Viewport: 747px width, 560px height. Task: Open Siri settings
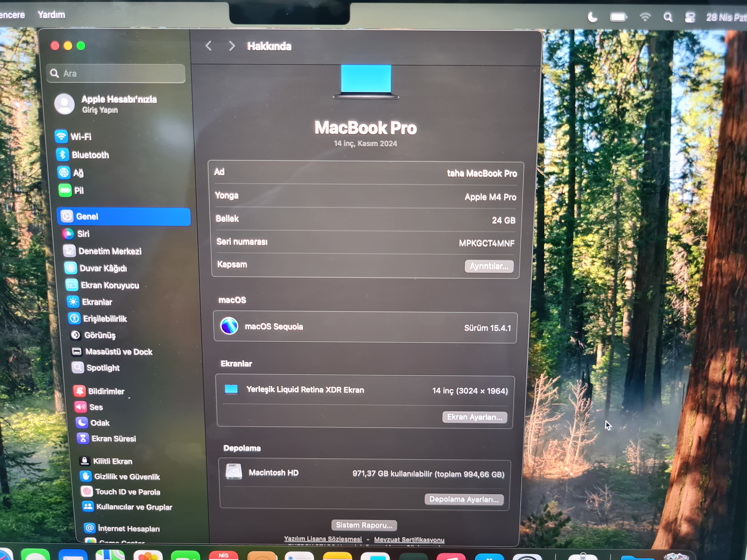[x=76, y=234]
